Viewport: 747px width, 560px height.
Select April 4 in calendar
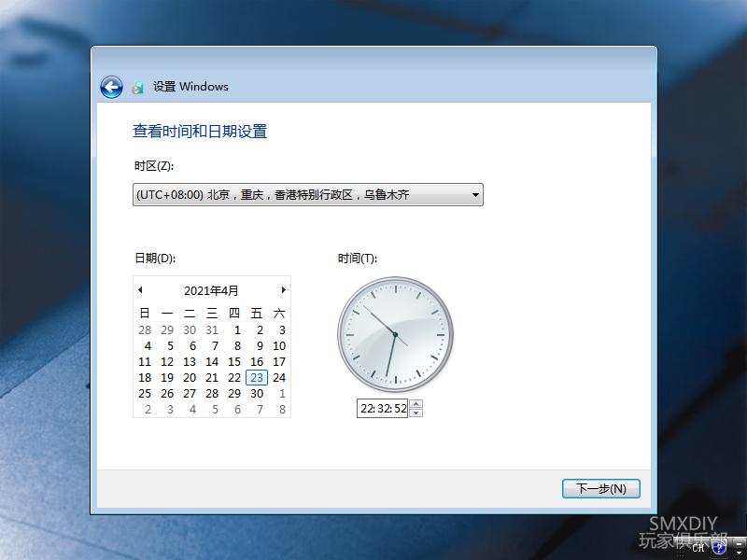(x=148, y=346)
